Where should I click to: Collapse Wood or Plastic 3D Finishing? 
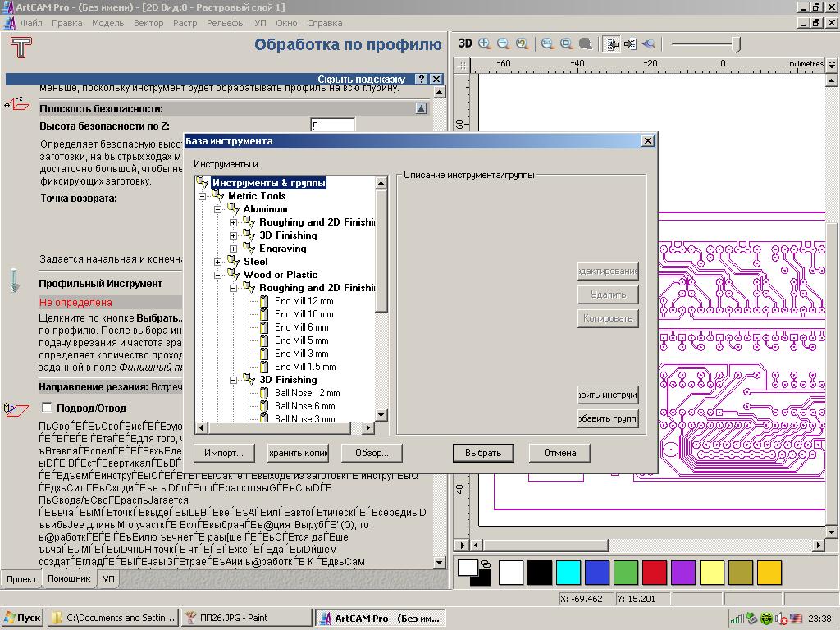234,380
